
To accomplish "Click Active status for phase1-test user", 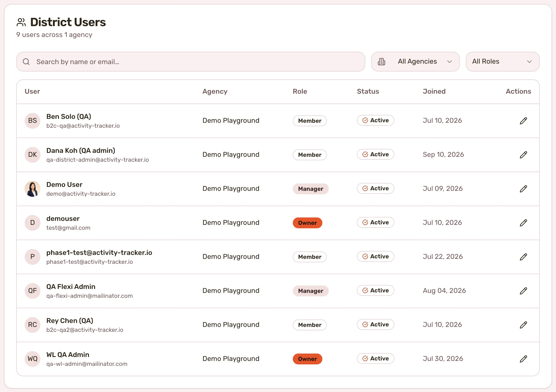I will (376, 256).
